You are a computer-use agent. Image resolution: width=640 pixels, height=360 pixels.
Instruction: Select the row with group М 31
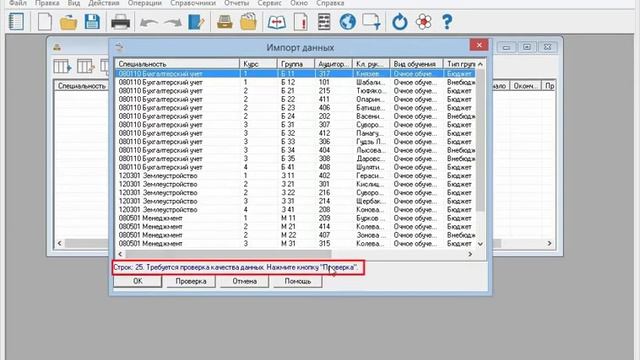click(295, 243)
